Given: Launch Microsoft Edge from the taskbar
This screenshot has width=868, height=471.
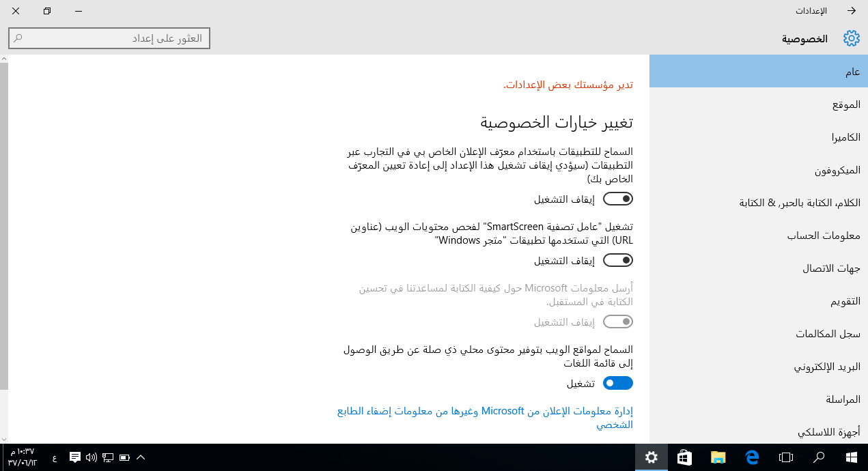Looking at the screenshot, I should tap(752, 457).
